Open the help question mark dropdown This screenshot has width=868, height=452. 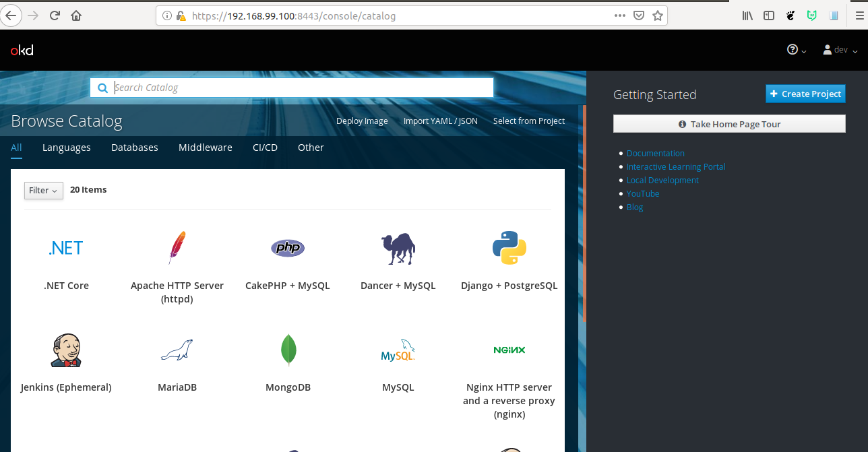click(797, 50)
